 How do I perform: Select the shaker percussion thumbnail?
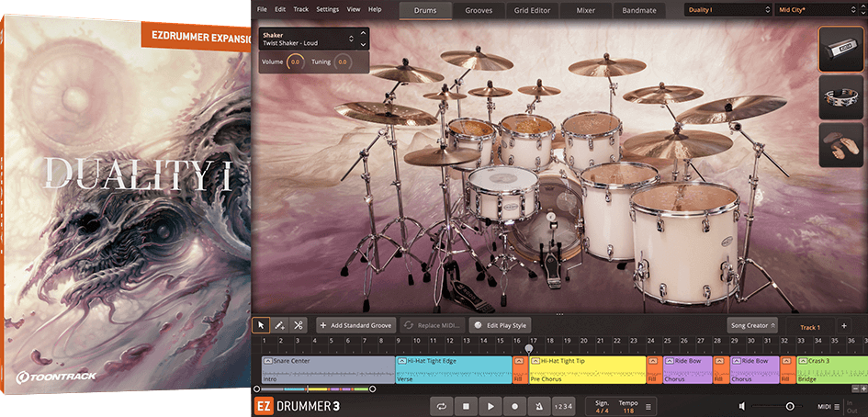[x=840, y=50]
